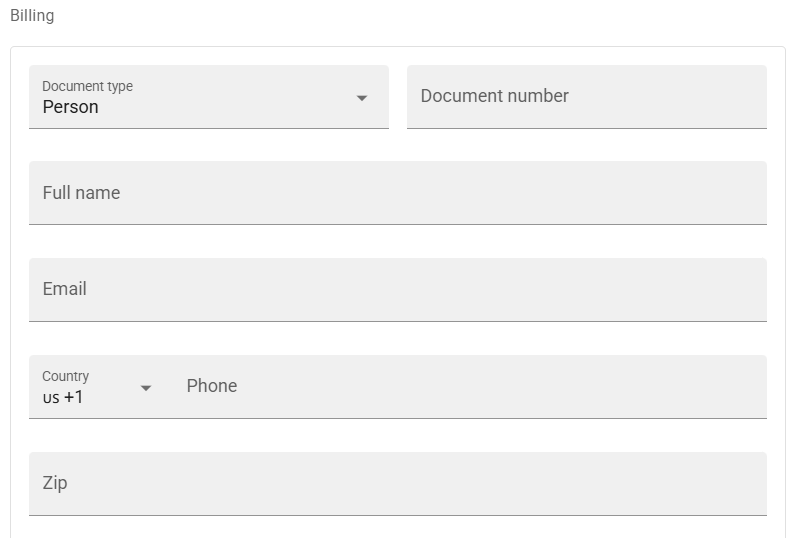Image resolution: width=795 pixels, height=538 pixels.
Task: Click into the Full name field
Action: 397,193
